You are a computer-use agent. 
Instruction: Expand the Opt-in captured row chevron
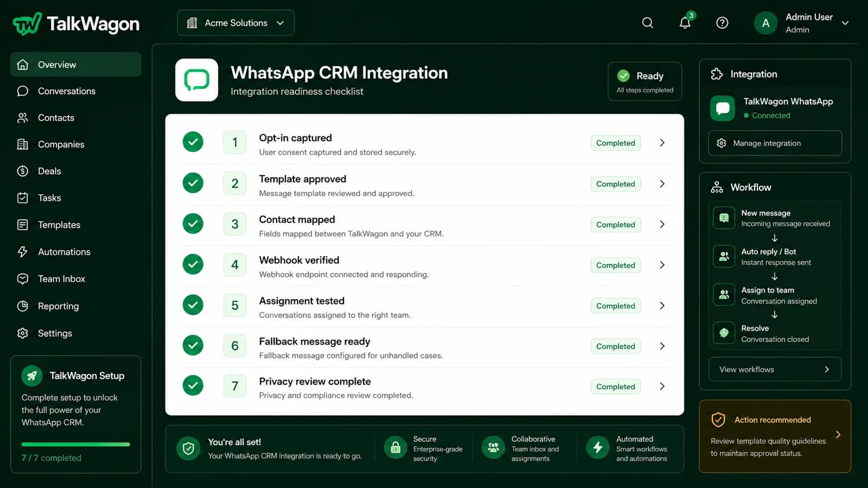tap(662, 143)
